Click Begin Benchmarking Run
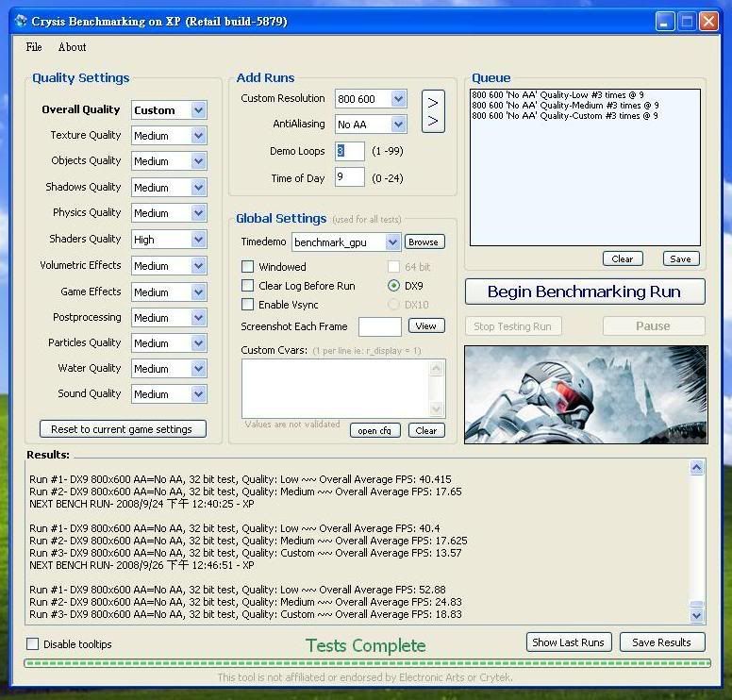Screen dimensions: 732x700 pos(585,292)
